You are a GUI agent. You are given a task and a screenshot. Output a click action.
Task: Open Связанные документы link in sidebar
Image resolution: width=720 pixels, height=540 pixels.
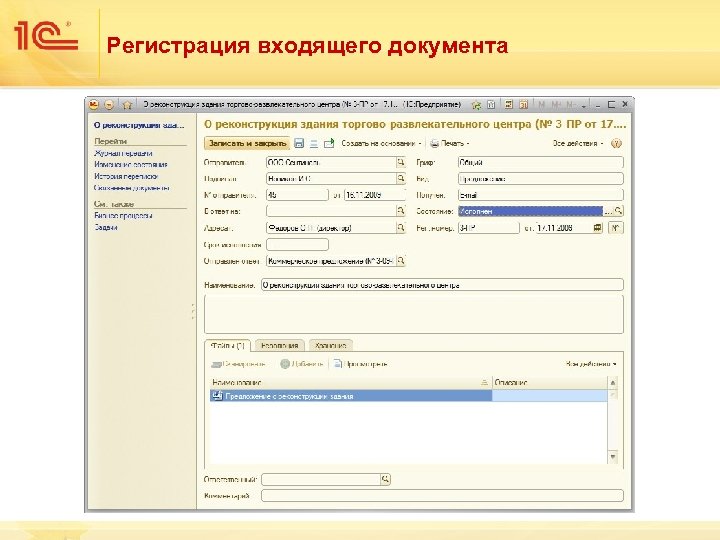point(132,188)
